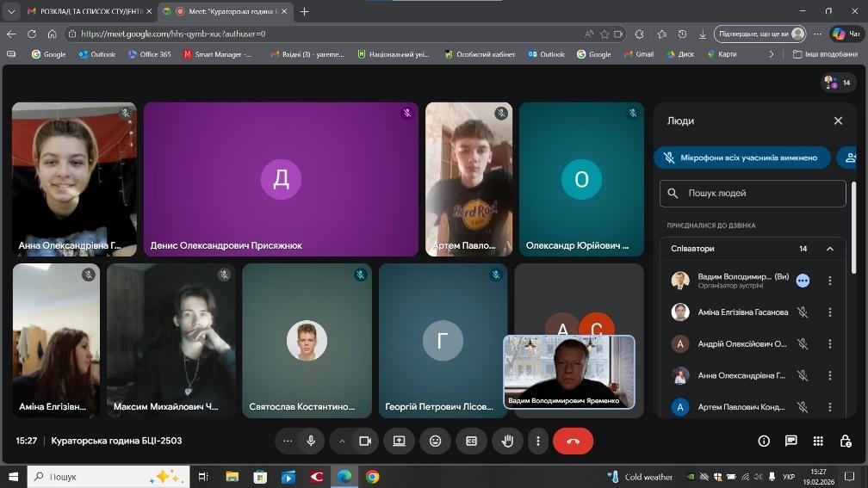Open meeting details info icon
The image size is (868, 488).
pyautogui.click(x=764, y=441)
